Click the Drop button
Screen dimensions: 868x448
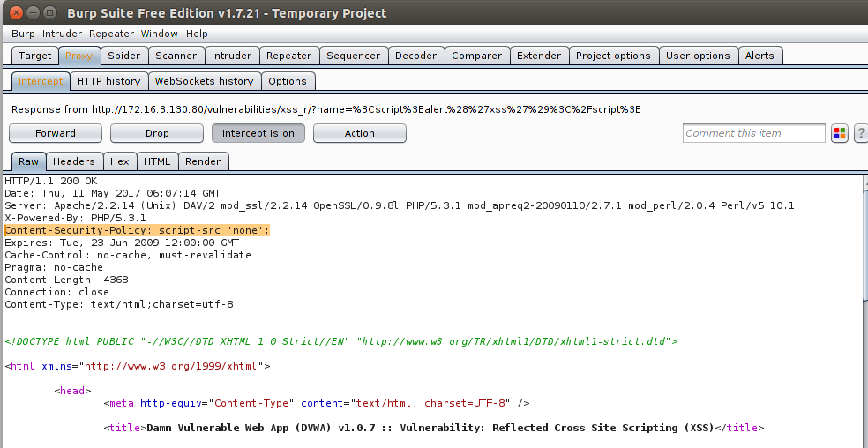coord(157,133)
